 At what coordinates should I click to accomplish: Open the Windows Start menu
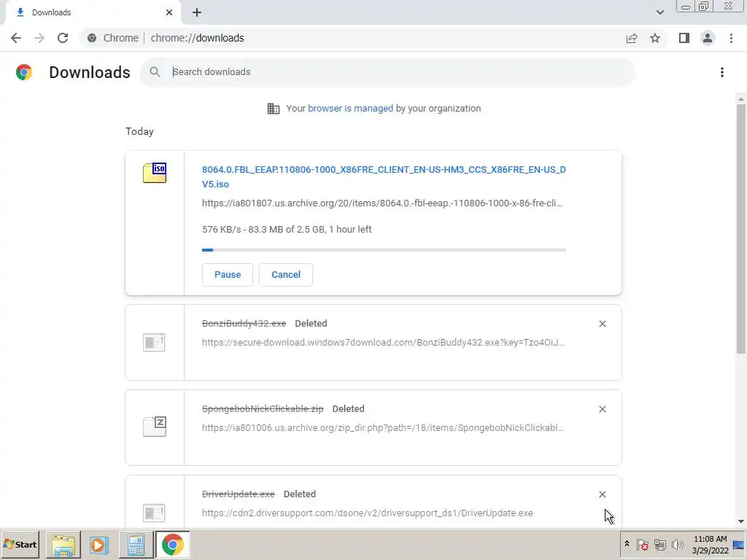(x=20, y=544)
